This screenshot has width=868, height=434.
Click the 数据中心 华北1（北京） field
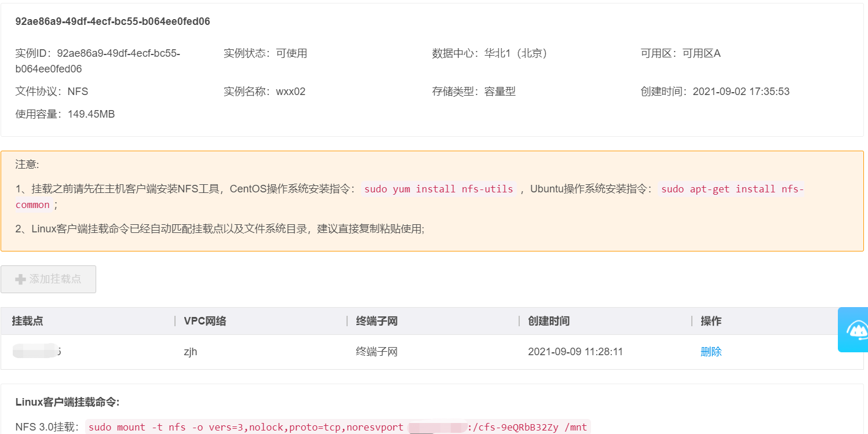point(490,53)
